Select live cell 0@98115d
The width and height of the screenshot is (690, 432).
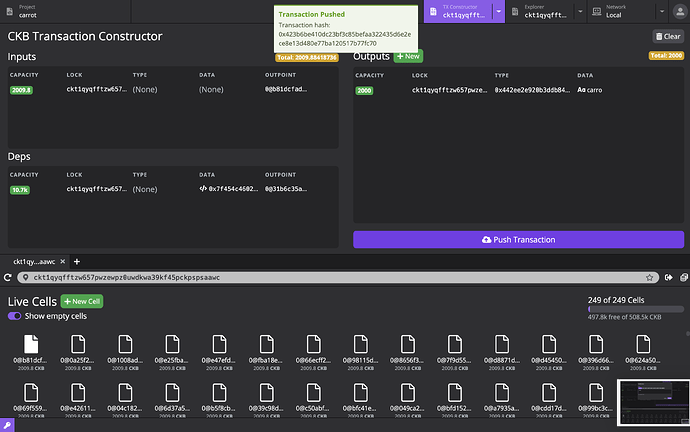point(360,352)
